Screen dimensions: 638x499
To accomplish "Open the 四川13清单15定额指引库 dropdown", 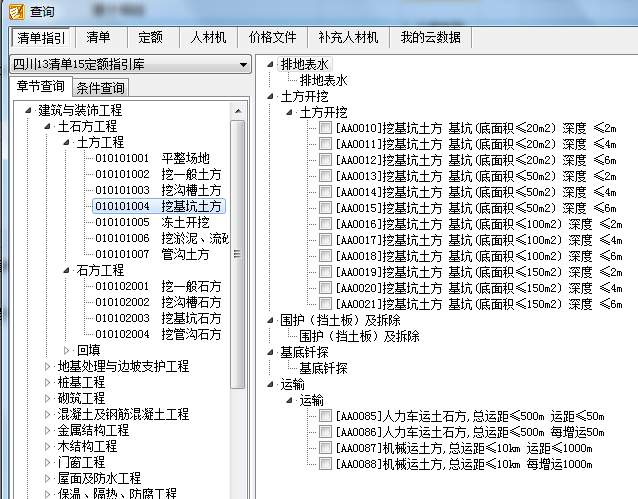I will pyautogui.click(x=130, y=64).
